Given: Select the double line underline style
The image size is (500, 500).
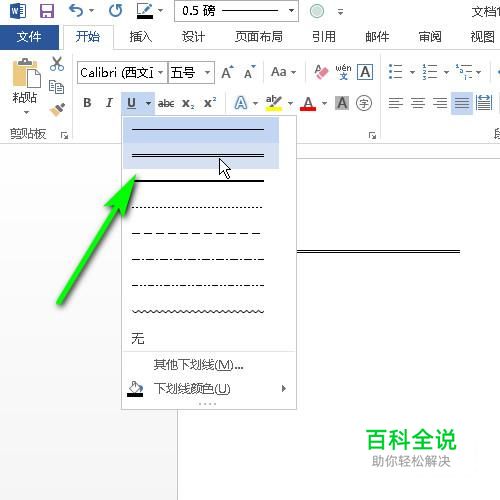Looking at the screenshot, I should coord(201,156).
